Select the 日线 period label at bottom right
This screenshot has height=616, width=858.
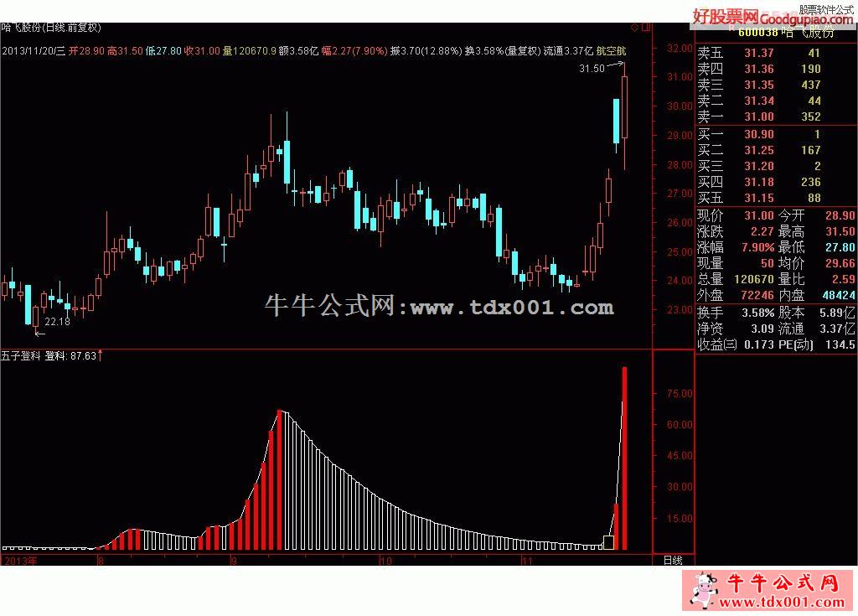(x=672, y=559)
